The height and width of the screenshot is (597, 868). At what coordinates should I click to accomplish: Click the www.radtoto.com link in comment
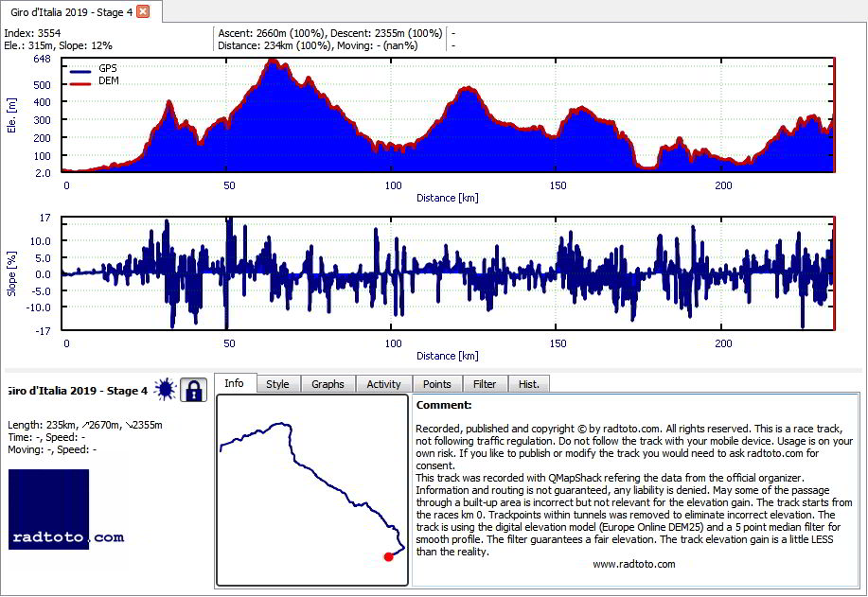(634, 564)
